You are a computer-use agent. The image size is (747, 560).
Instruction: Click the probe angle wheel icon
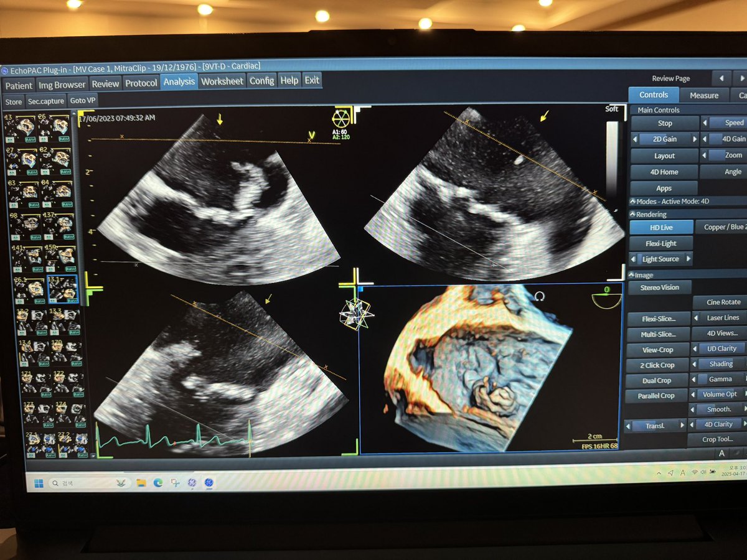point(341,118)
